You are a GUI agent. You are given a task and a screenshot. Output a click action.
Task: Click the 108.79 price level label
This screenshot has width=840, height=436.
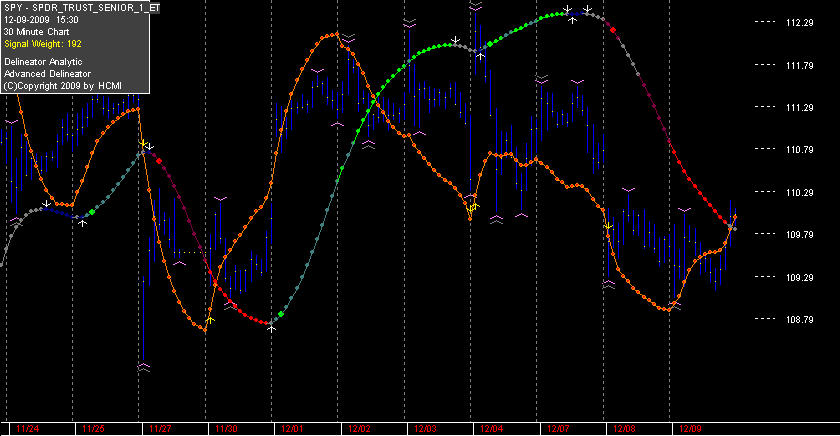point(799,319)
